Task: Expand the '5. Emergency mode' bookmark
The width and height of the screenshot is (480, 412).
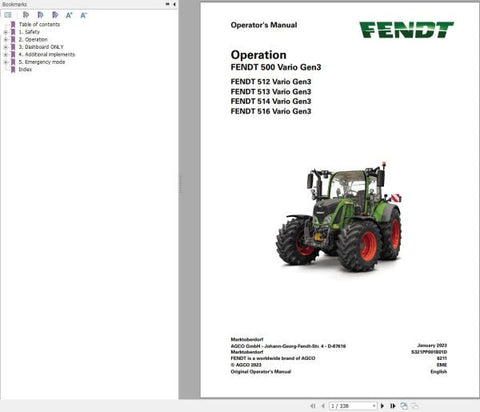Action: point(5,62)
